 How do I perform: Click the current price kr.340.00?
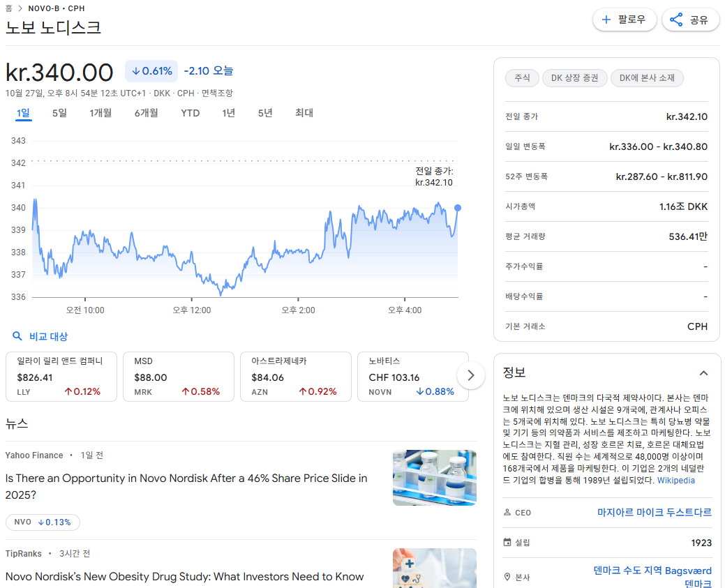(59, 73)
